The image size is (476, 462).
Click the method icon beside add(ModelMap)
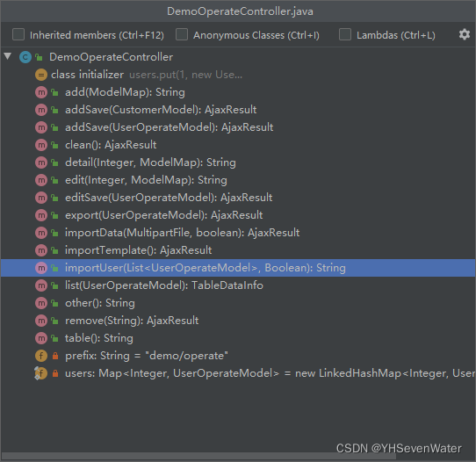[x=41, y=92]
